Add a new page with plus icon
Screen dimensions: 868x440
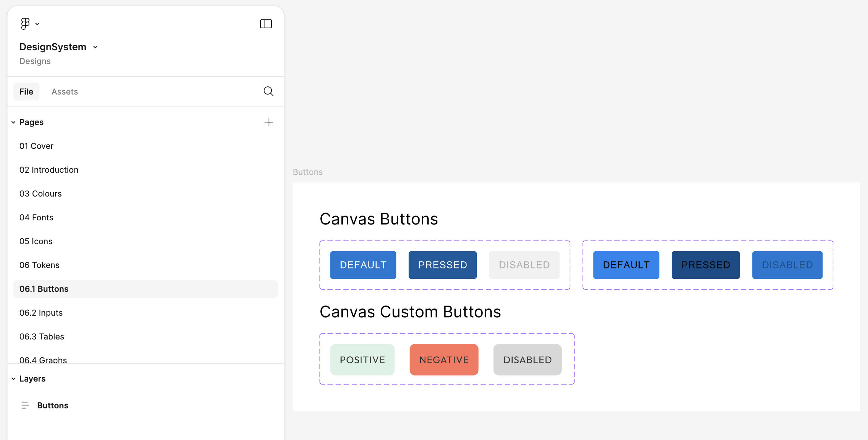pos(269,122)
